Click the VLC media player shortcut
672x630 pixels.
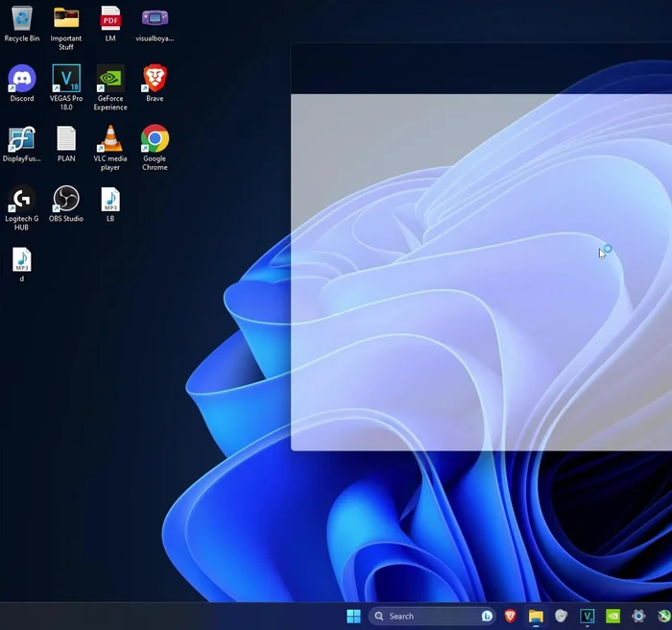click(110, 139)
